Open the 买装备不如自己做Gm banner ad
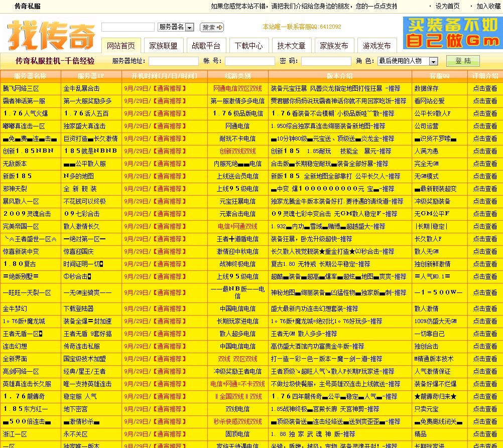503x448 pixels. (453, 33)
